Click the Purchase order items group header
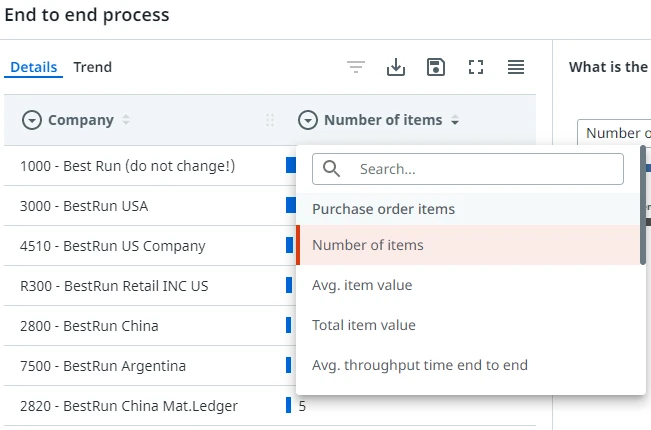The image size is (651, 430). [x=468, y=209]
